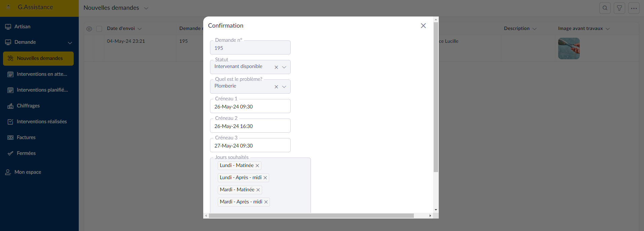644x231 pixels.
Task: Open the three-dots more options menu
Action: (x=634, y=8)
